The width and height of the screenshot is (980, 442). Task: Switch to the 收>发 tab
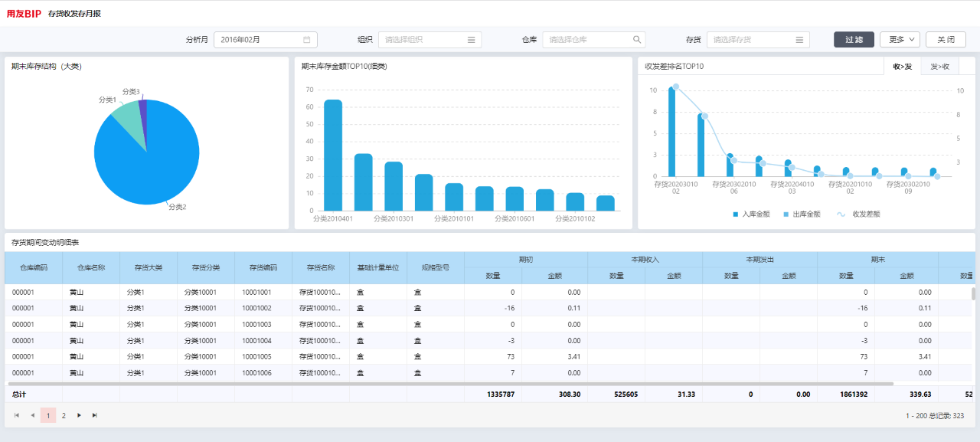902,67
